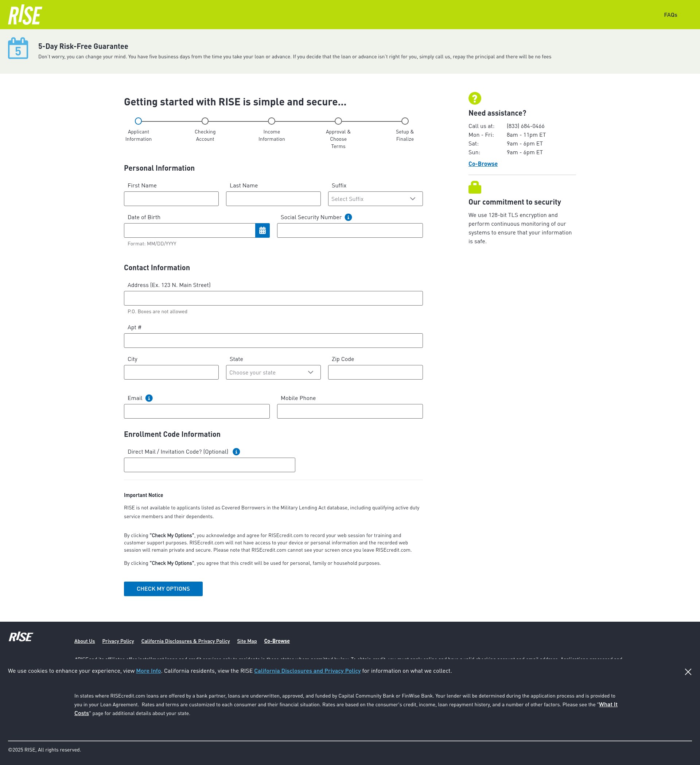Focus the Date of Birth field

190,230
